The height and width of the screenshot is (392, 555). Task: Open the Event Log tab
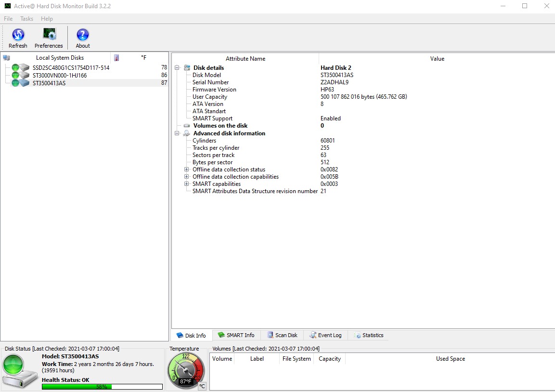click(x=326, y=335)
